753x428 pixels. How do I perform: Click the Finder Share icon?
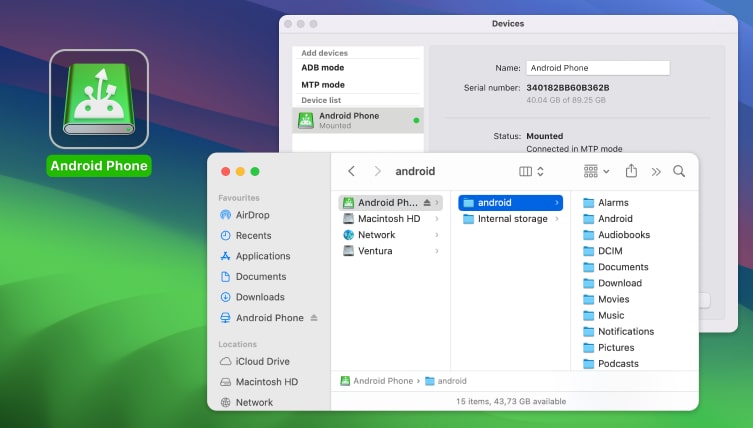tap(631, 171)
